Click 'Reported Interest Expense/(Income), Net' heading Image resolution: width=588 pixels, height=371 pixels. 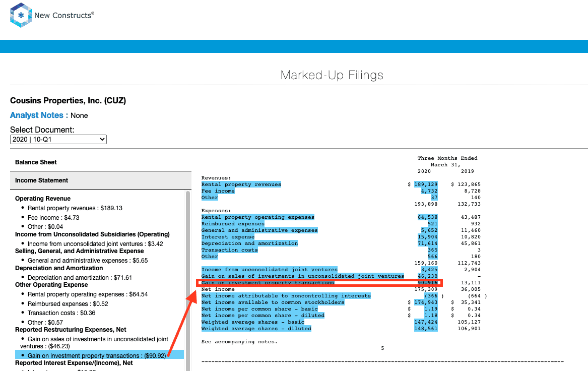click(74, 363)
